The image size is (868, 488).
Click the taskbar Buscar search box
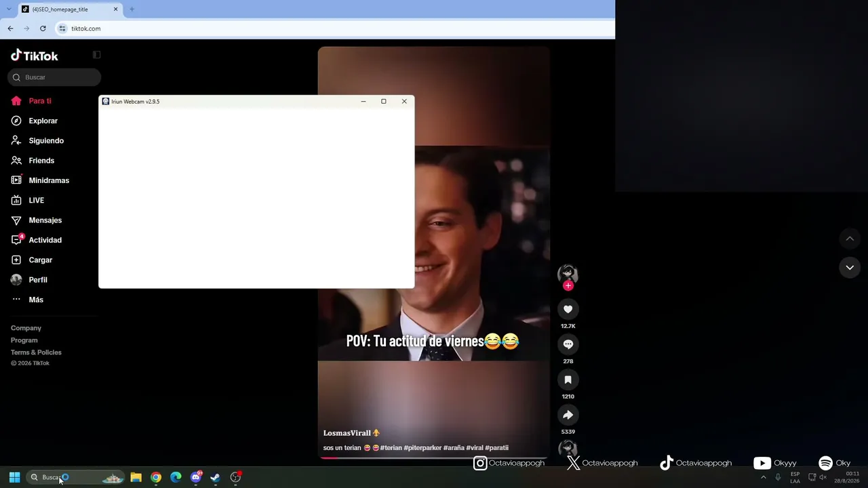coord(75,477)
